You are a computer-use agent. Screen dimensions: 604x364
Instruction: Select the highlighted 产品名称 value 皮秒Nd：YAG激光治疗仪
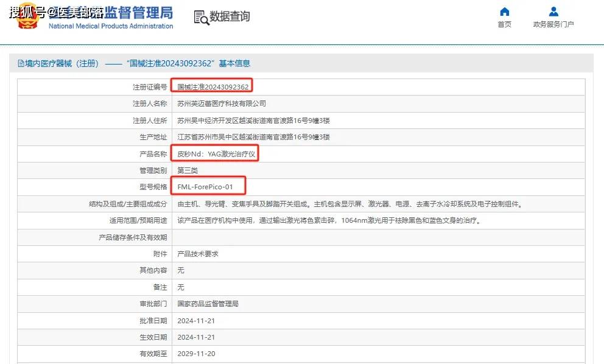[216, 153]
